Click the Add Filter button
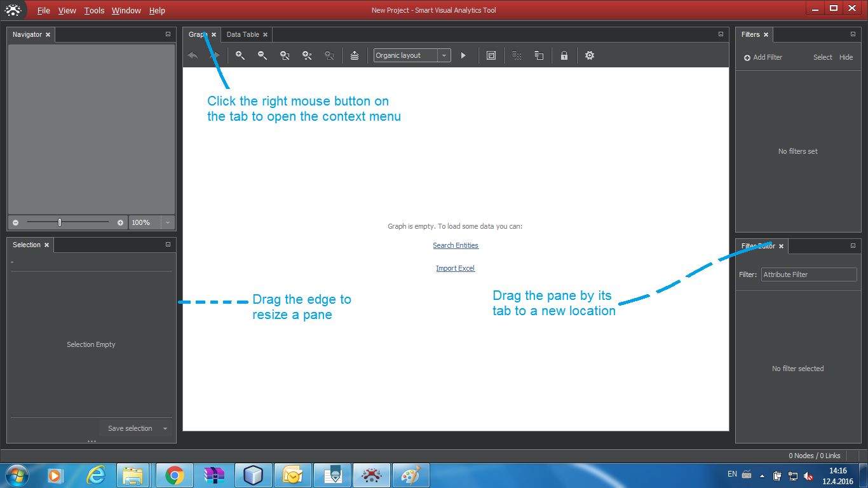The width and height of the screenshot is (868, 488). pos(763,57)
